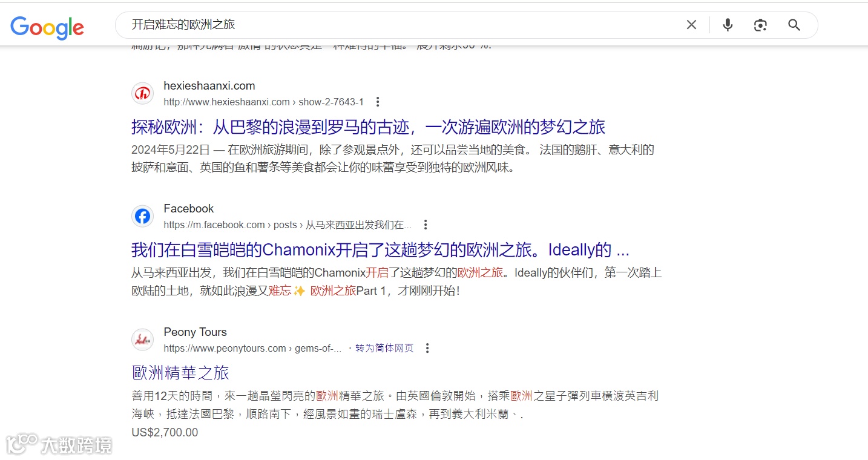Click the Facebook favicon icon
Screen dimensions: 868x460
click(x=143, y=216)
